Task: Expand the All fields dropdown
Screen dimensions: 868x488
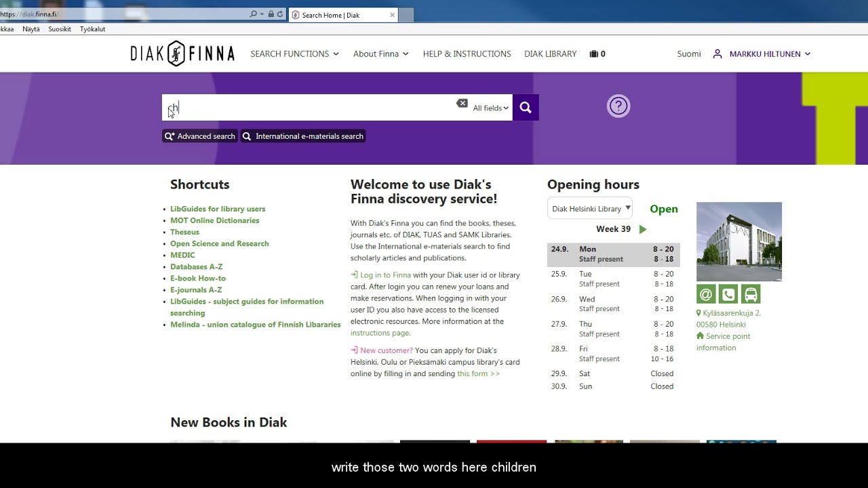Action: click(x=490, y=108)
